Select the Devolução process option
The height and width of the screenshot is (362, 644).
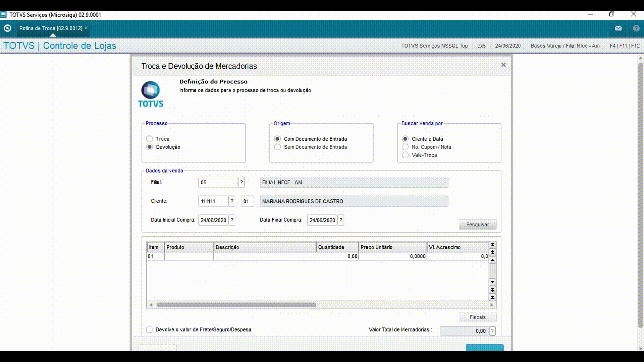pyautogui.click(x=150, y=147)
